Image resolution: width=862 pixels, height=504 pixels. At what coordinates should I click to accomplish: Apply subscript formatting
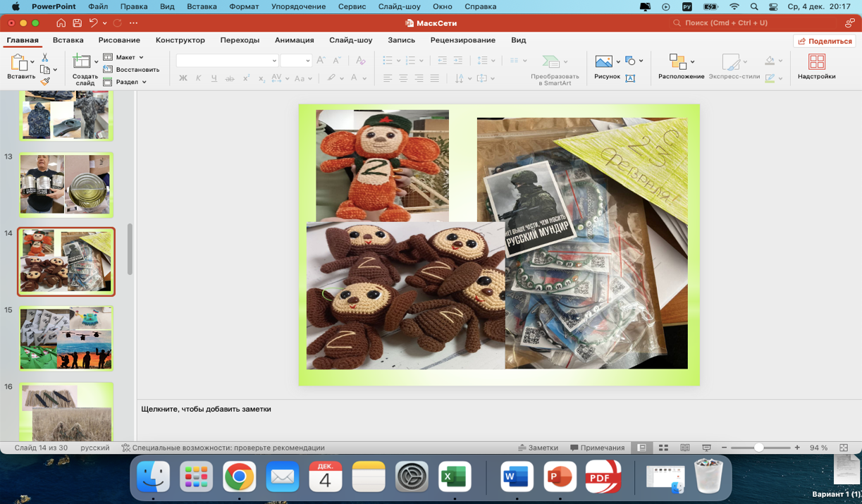tap(261, 78)
